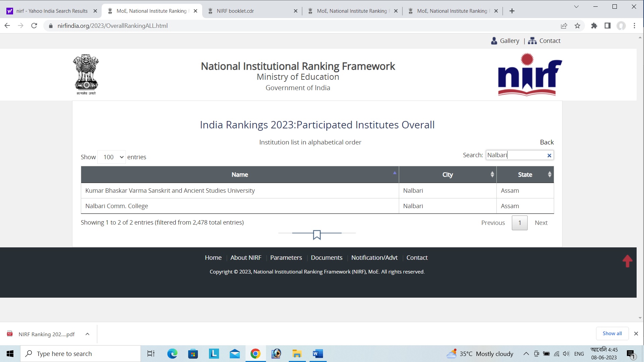Open the footer Contact link
The height and width of the screenshot is (362, 644).
pos(417,258)
